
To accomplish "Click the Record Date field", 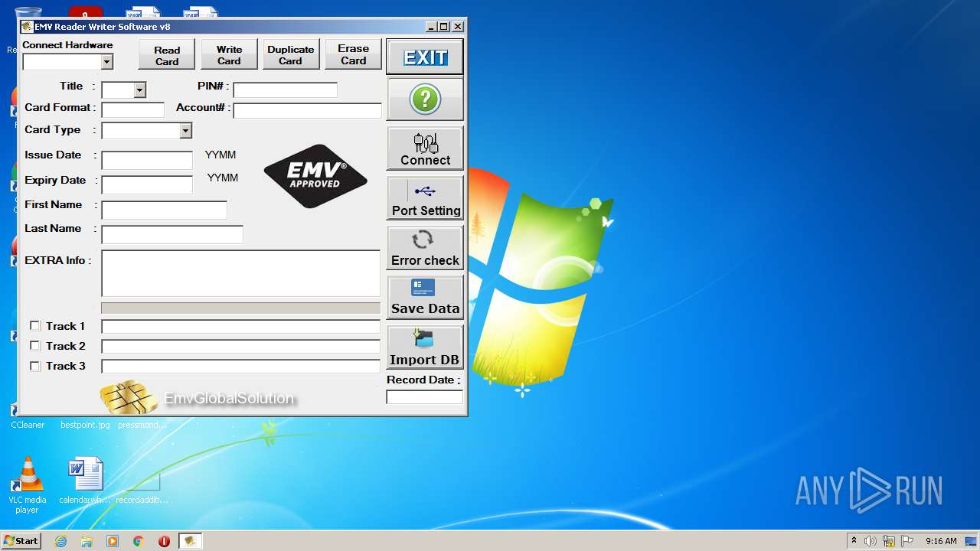I will (424, 397).
